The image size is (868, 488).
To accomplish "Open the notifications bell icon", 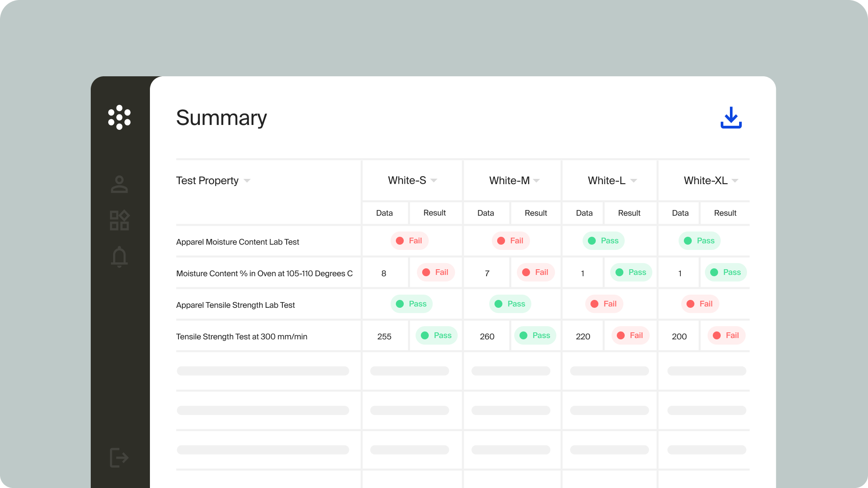I will click(119, 256).
